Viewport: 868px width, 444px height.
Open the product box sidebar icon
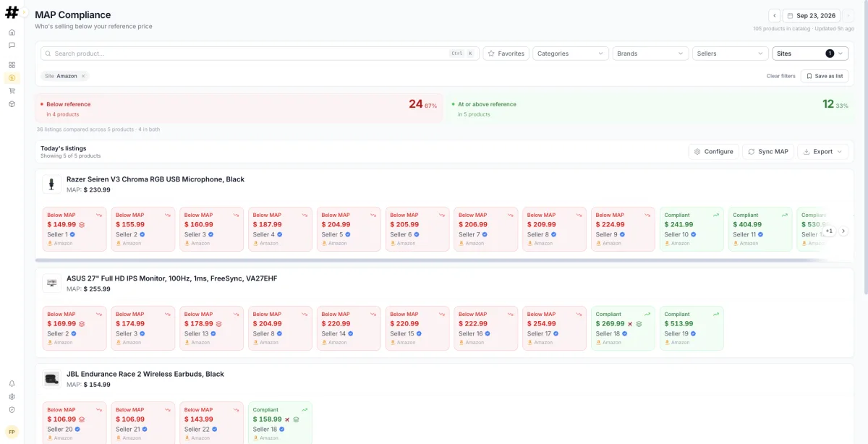[x=12, y=104]
